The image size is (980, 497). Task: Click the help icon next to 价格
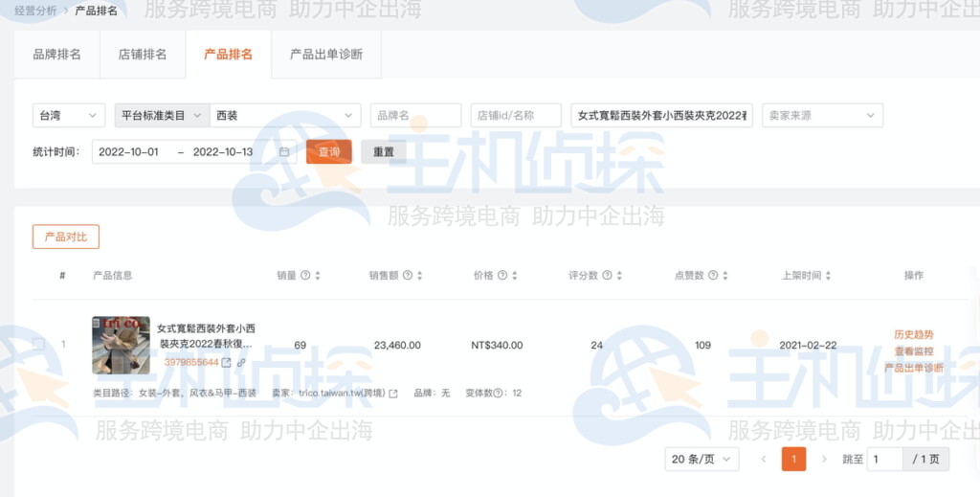[x=502, y=275]
